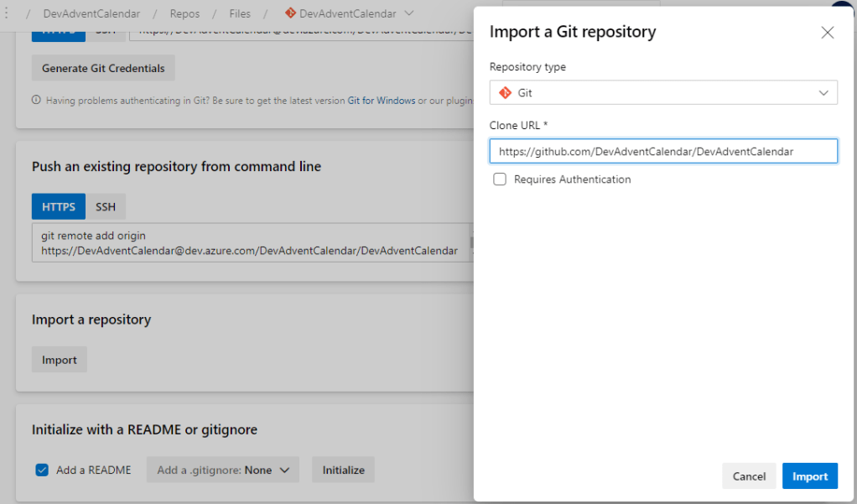Click the Git icon in Repository type field
This screenshot has height=504, width=857.
point(505,93)
